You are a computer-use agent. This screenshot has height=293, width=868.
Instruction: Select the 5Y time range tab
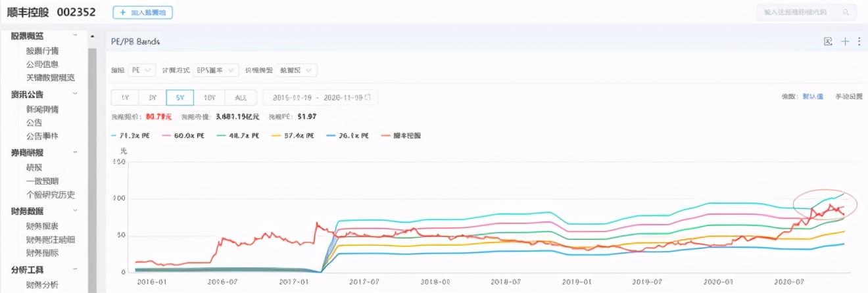coord(180,97)
